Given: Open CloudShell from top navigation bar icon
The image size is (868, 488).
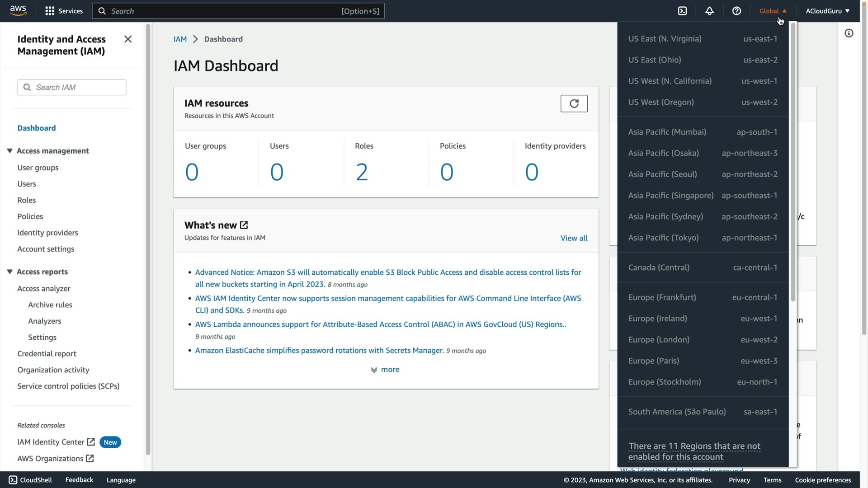Looking at the screenshot, I should pyautogui.click(x=682, y=11).
